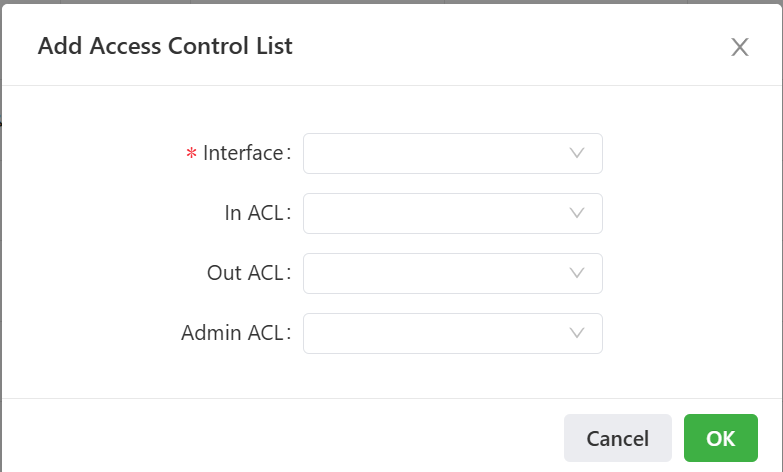Image resolution: width=783 pixels, height=472 pixels.
Task: Click the In ACL label text
Action: 255,213
